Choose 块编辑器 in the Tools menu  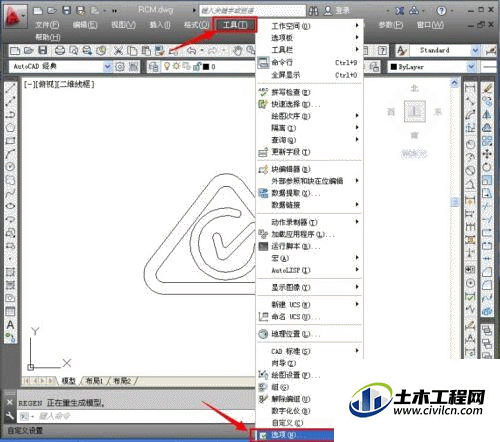309,169
